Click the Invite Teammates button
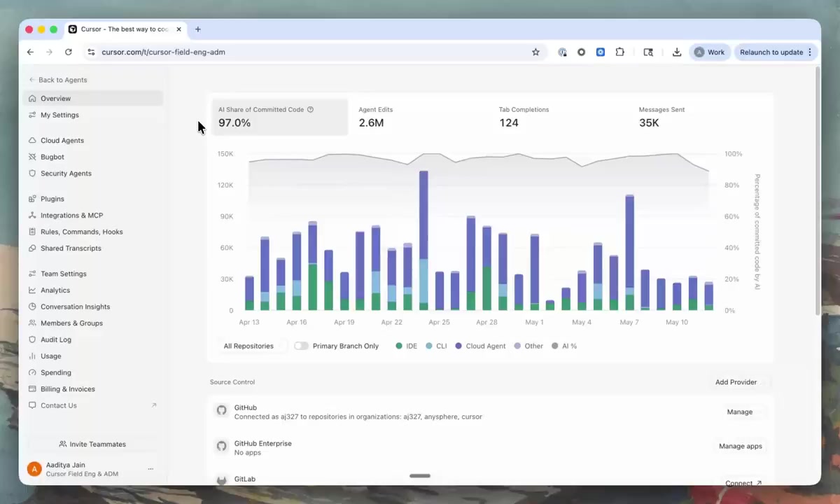This screenshot has height=504, width=840. [x=93, y=444]
